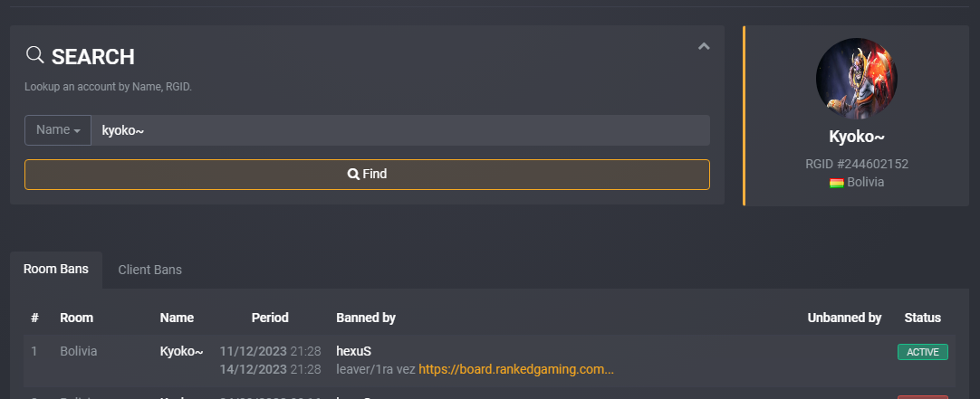The image size is (980, 399).
Task: Click the search field containing kyoko~
Action: 400,130
